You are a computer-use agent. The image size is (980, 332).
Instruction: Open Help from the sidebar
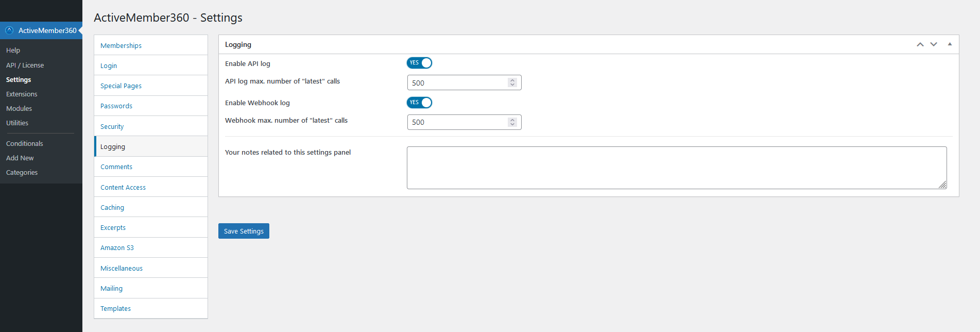13,50
